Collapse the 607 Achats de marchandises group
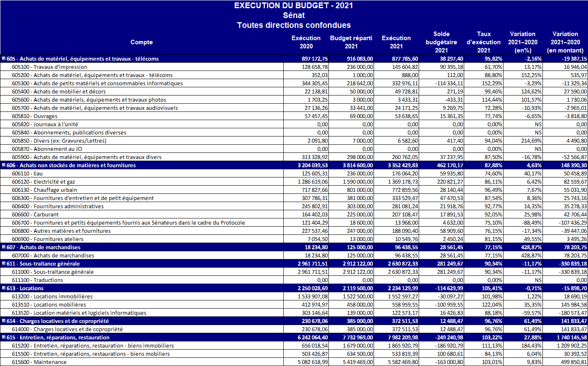Screen dimensions: 588x366 pyautogui.click(x=4, y=247)
